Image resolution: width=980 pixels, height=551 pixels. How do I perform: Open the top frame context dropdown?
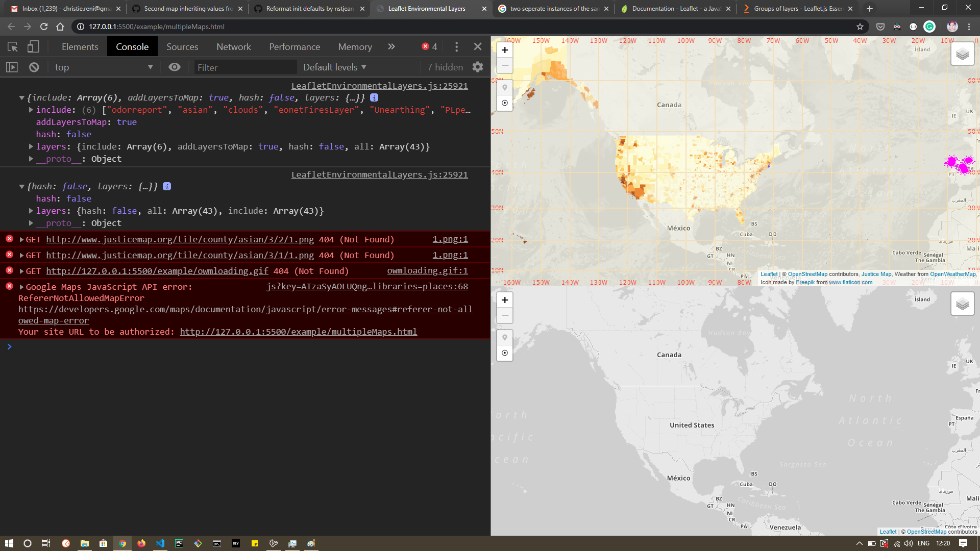[x=102, y=67]
